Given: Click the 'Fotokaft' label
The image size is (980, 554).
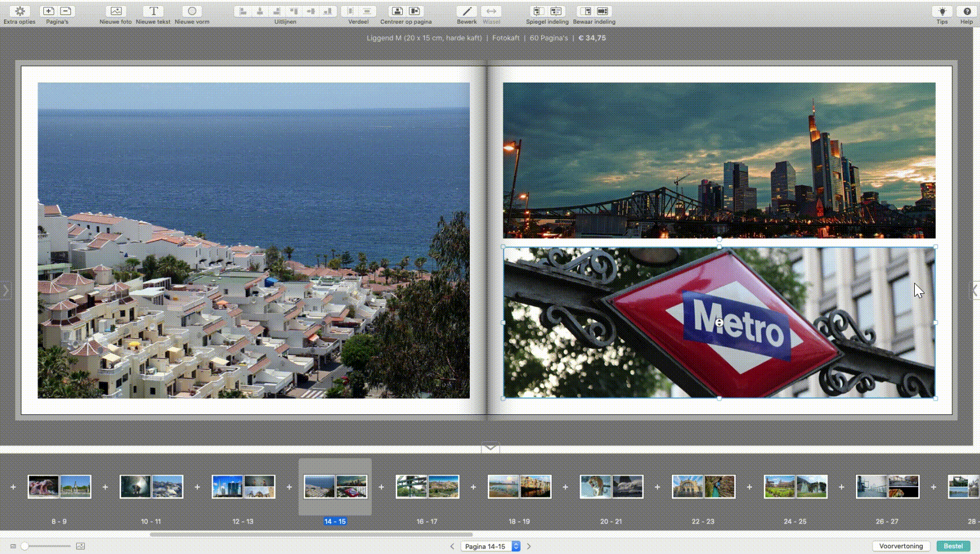Looking at the screenshot, I should pyautogui.click(x=506, y=38).
